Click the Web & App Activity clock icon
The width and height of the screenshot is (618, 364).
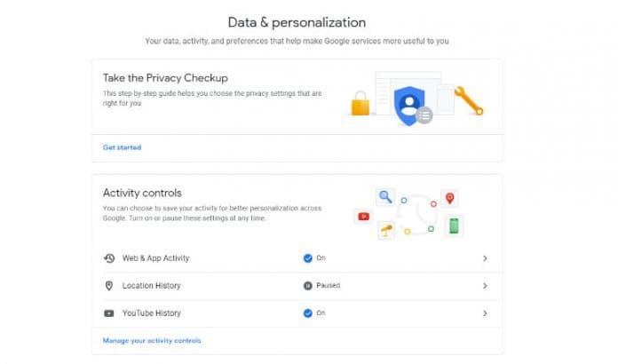point(109,258)
